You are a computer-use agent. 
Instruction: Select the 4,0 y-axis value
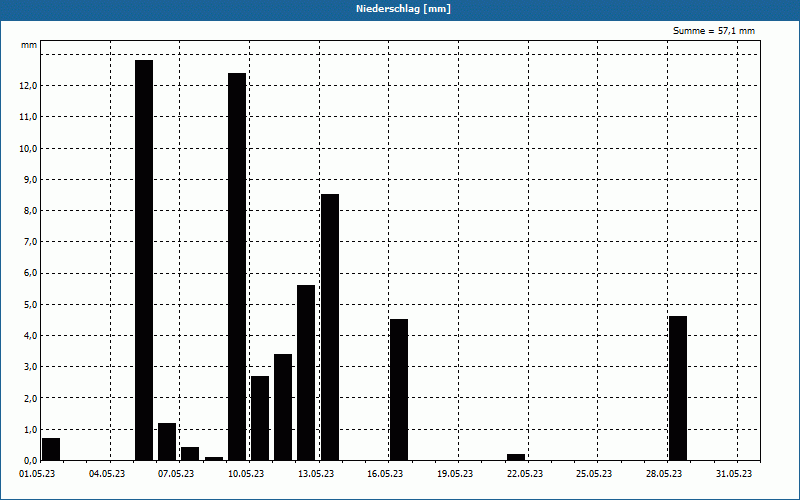31,336
